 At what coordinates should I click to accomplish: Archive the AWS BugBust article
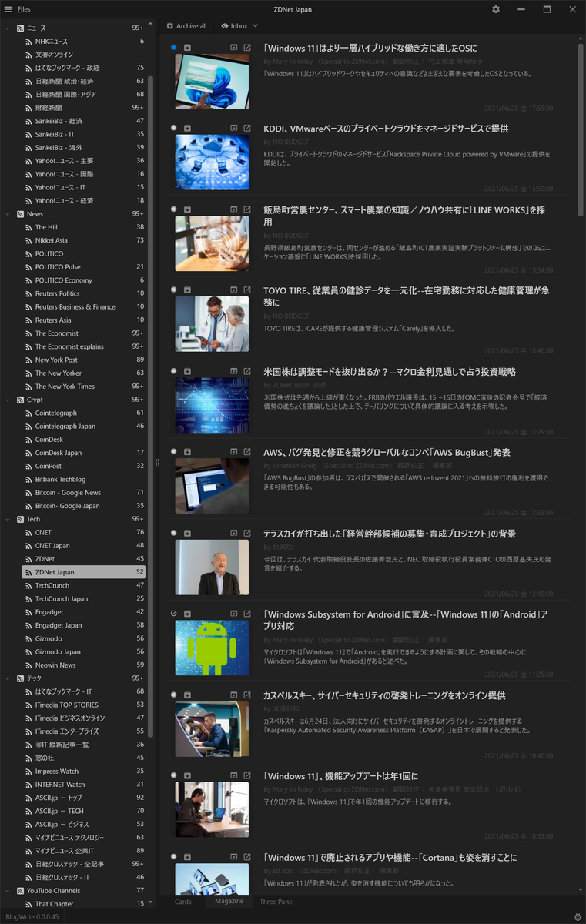pos(187,451)
